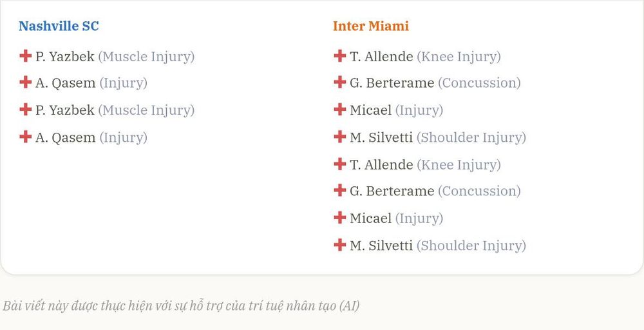
Task: Click the AI-assistance disclaimer text at bottom
Action: coord(181,306)
